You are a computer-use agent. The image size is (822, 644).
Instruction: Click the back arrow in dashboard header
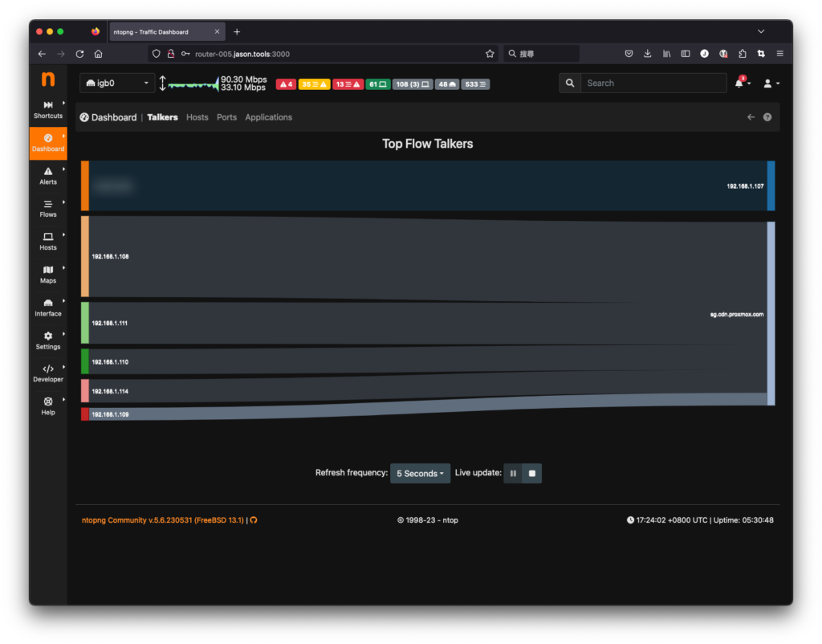(751, 117)
